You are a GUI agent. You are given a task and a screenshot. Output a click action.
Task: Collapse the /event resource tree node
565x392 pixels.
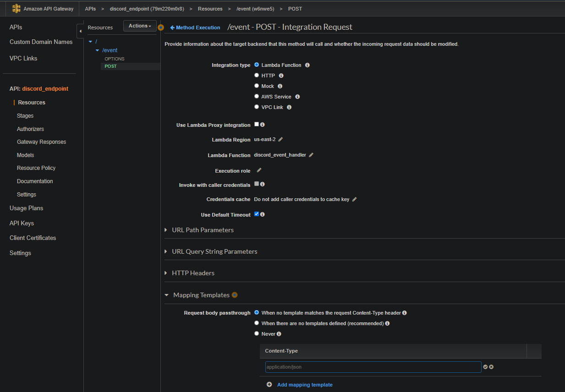97,50
